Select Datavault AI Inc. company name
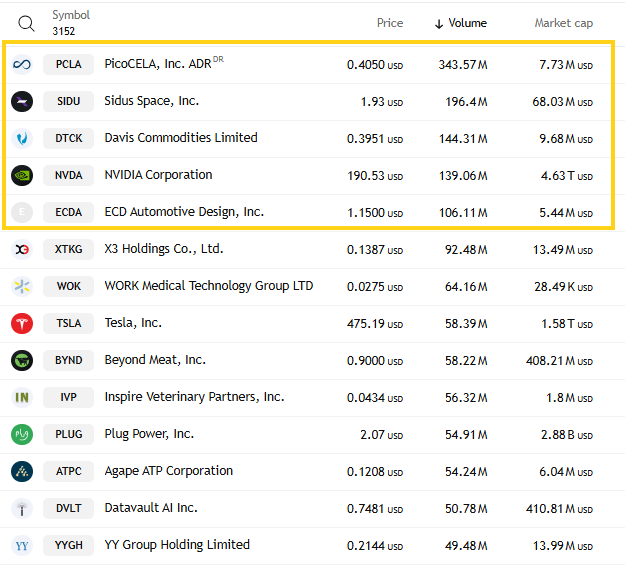 click(x=151, y=508)
